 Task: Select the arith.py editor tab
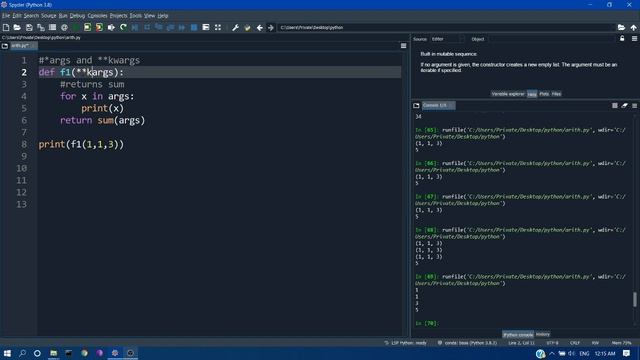pos(23,46)
